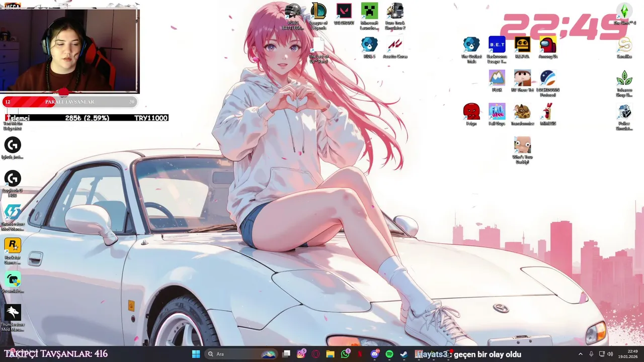
Task: Open File Explorer from the taskbar
Action: [x=330, y=354]
